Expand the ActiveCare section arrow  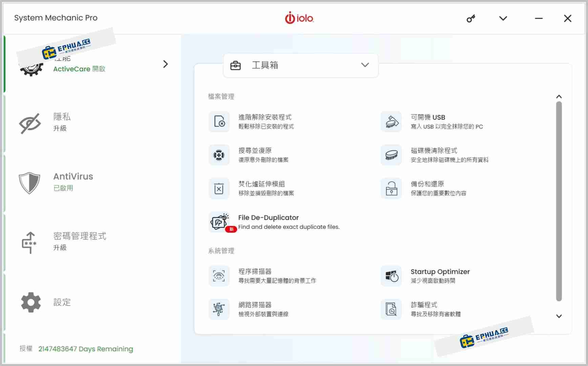[x=165, y=64]
